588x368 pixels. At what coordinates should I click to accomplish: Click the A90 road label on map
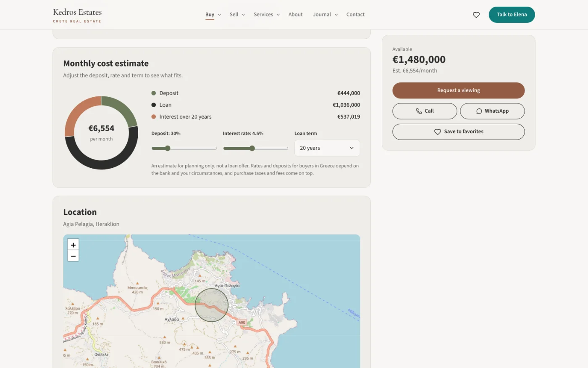(242, 323)
